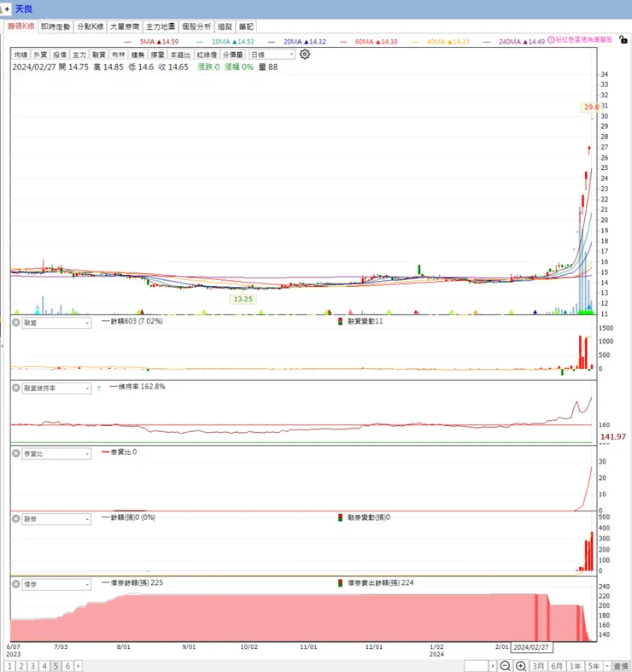Open the 主力地圖 tab

[x=161, y=26]
